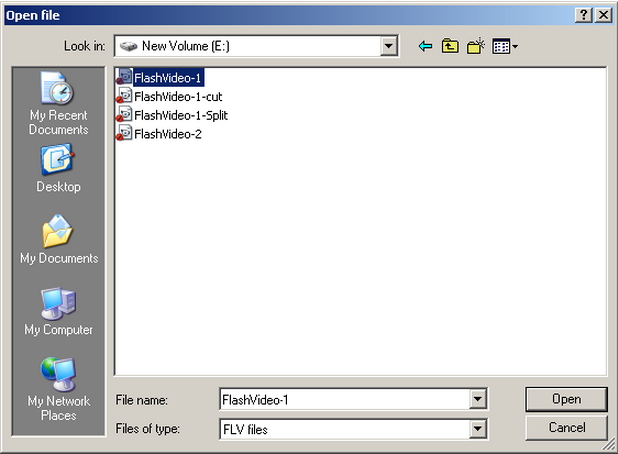The image size is (618, 454).
Task: Expand the Look in drive dropdown
Action: [389, 46]
